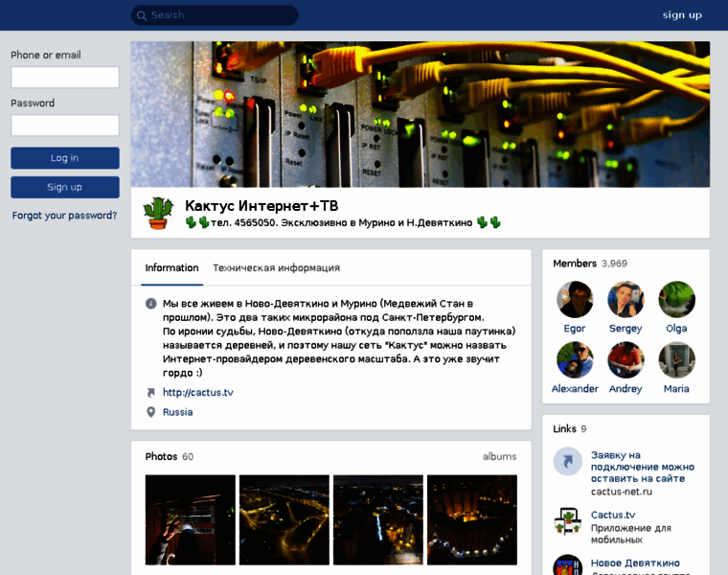
Task: Click the name Olga under members
Action: tap(676, 329)
